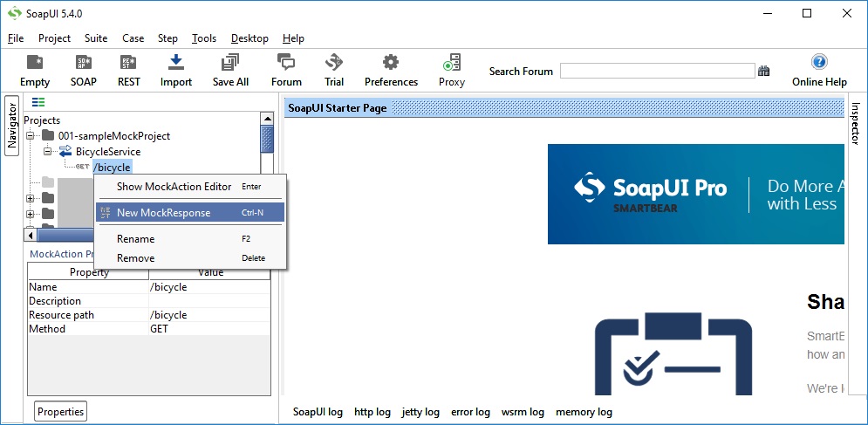Click the Resource path value /bicycle
This screenshot has height=425, width=868.
tap(210, 315)
